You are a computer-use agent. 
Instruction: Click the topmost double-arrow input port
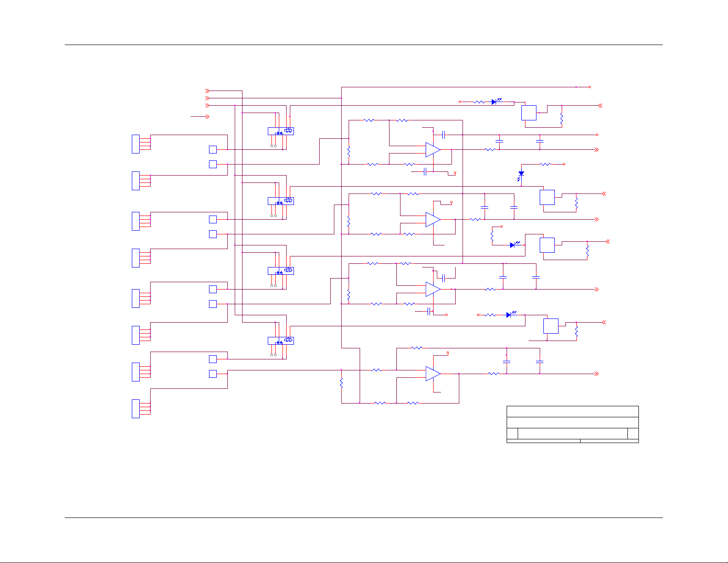(x=207, y=91)
